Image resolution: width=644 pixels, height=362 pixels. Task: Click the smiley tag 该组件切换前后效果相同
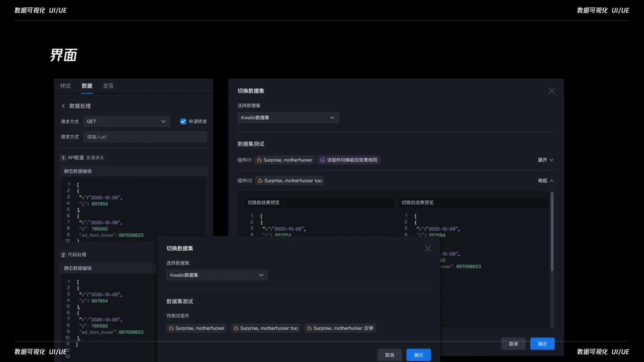coord(349,160)
